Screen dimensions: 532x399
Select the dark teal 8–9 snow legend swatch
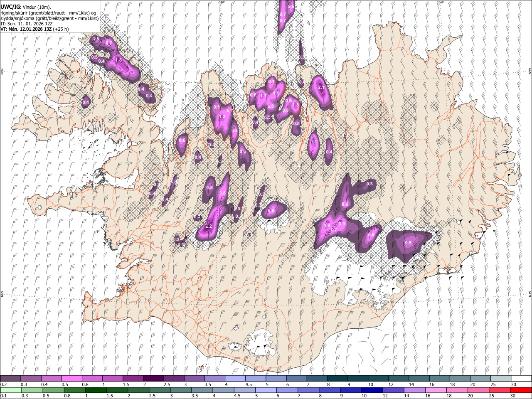[337, 378]
